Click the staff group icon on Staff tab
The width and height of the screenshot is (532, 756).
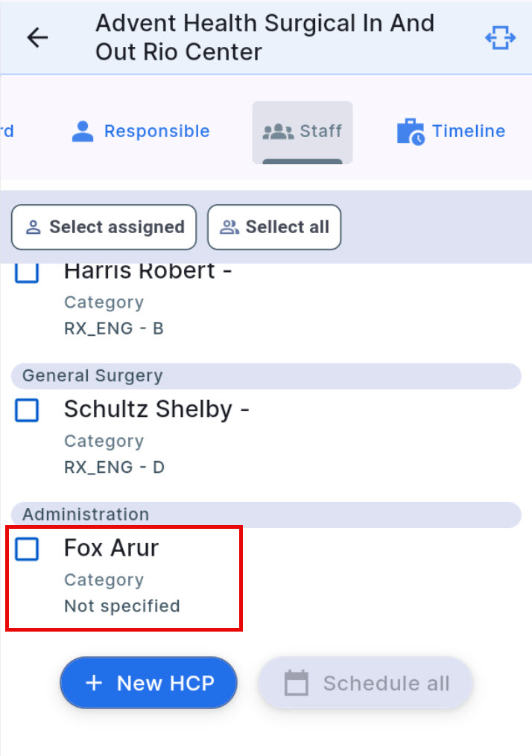click(x=279, y=130)
